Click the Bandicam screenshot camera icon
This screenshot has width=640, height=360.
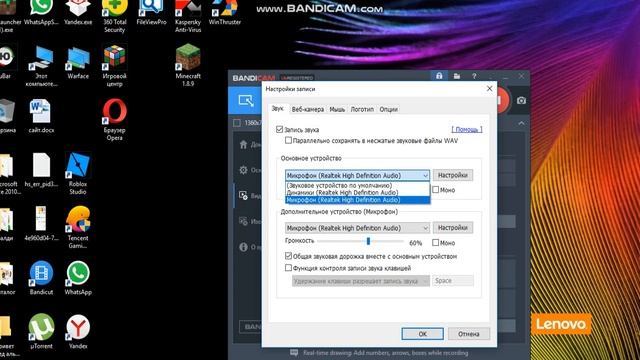pos(521,100)
